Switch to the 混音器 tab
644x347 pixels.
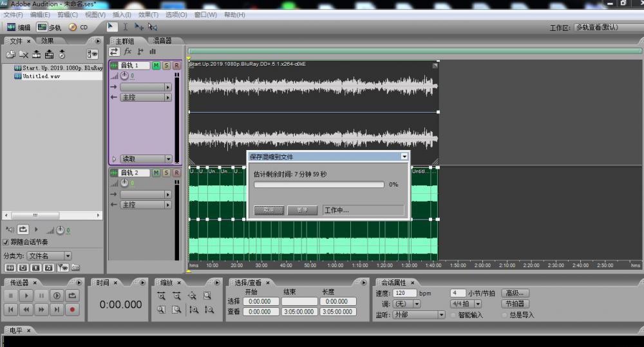point(162,41)
